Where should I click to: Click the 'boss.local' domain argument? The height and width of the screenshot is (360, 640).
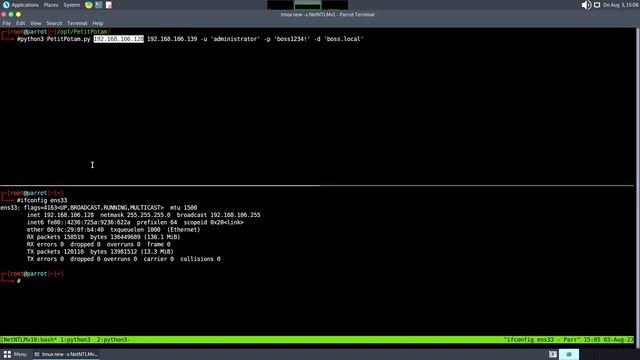(343, 39)
